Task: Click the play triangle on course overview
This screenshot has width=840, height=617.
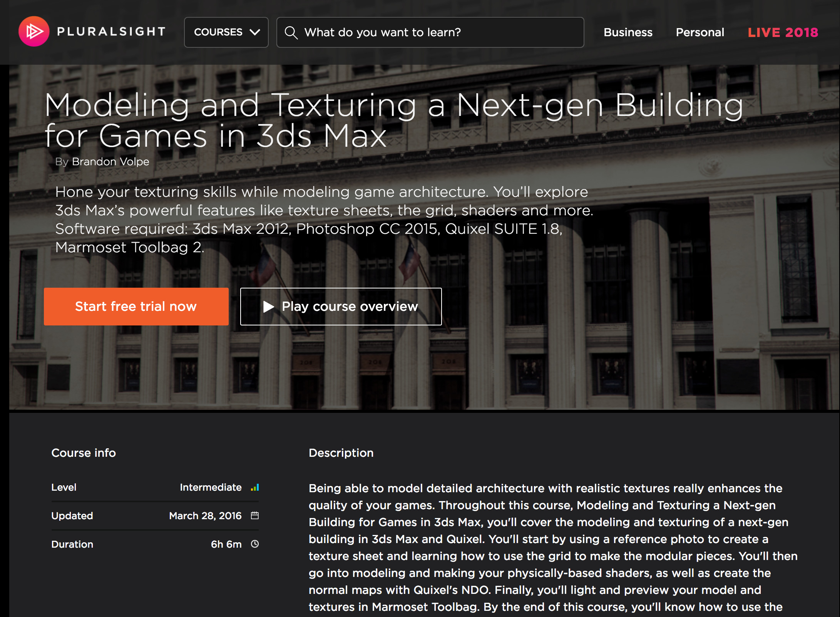Action: tap(268, 307)
